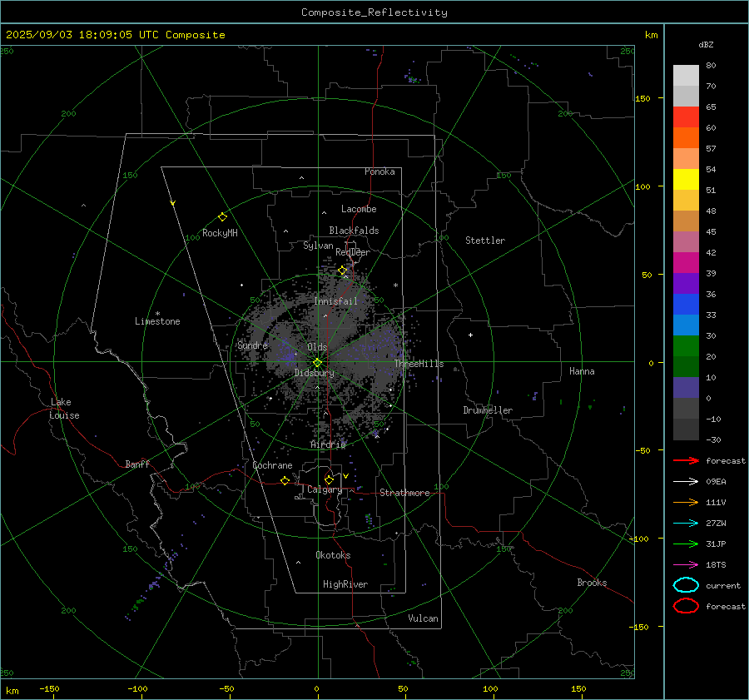
Task: Click the Cochrane label
Action: point(272,465)
